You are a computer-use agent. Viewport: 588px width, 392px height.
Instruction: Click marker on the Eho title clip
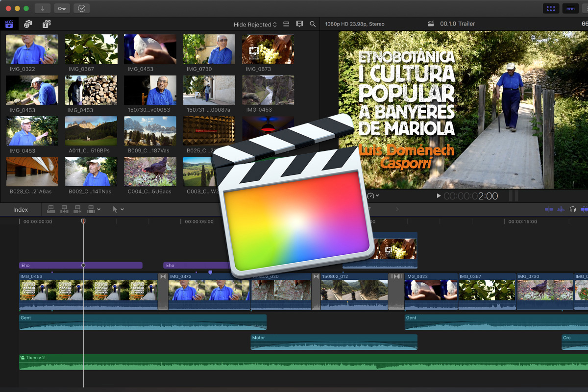click(x=83, y=265)
